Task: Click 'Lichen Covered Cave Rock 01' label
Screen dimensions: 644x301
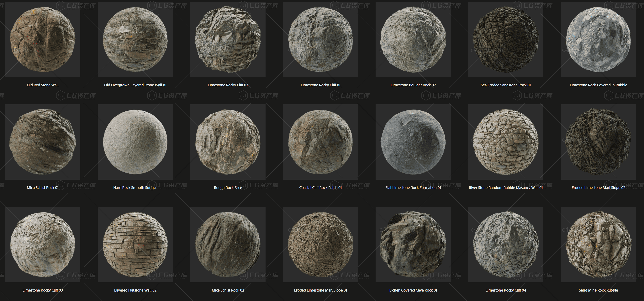Action: click(x=413, y=290)
